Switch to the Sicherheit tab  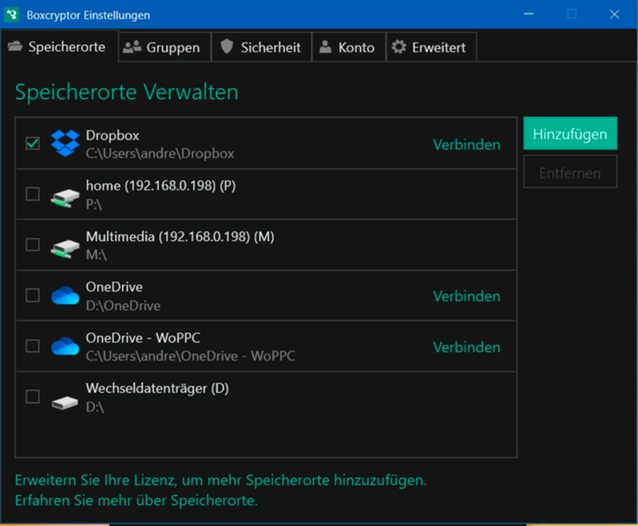(259, 47)
